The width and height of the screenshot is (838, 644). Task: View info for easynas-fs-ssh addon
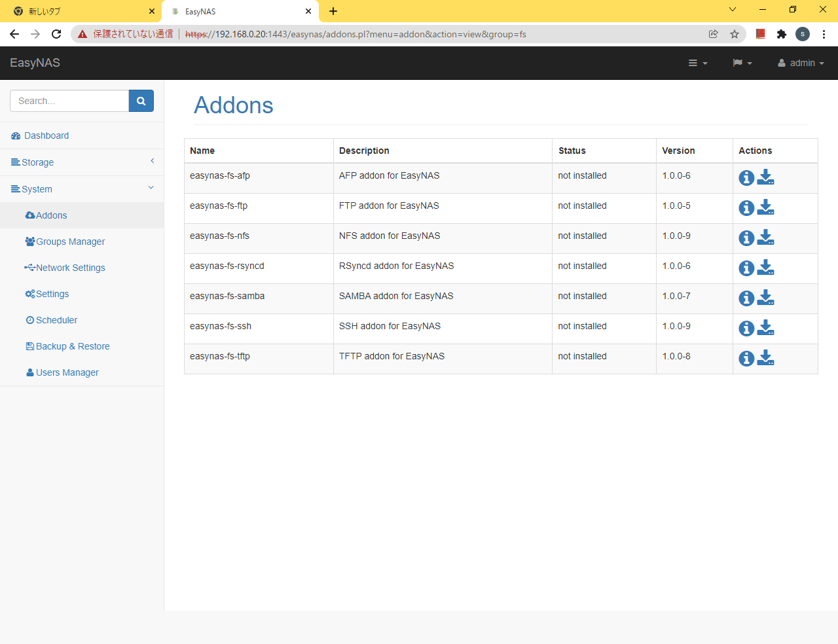point(746,328)
